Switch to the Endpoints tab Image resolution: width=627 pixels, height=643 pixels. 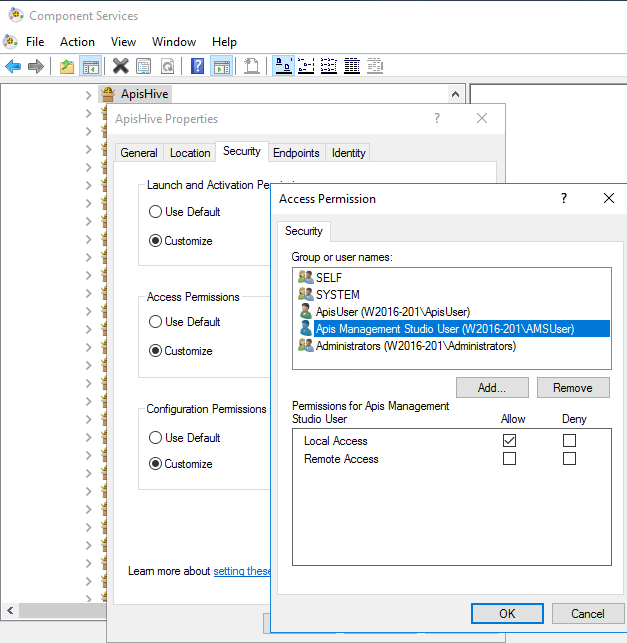pos(296,153)
